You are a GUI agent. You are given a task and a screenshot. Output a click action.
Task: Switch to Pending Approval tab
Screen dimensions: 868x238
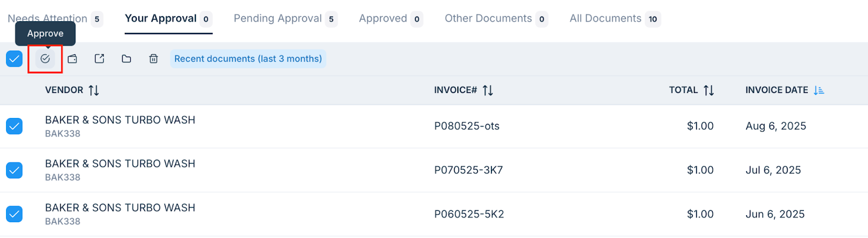click(285, 19)
